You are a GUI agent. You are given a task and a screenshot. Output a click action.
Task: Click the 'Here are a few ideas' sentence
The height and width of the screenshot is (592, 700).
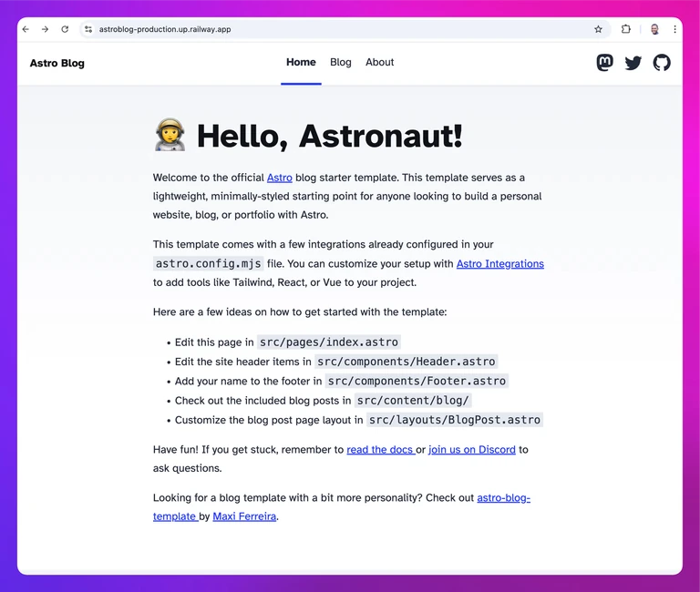(300, 311)
